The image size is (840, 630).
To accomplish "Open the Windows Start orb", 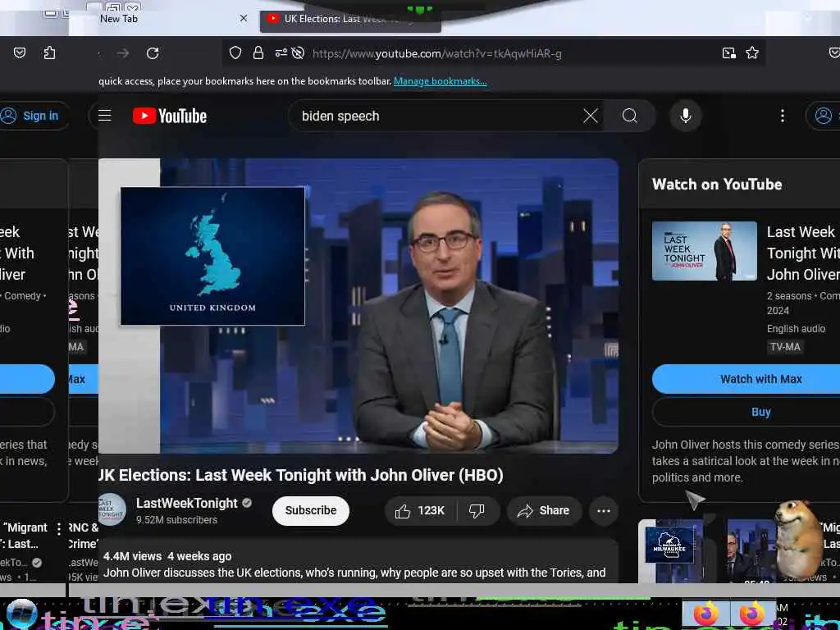I will (21, 614).
